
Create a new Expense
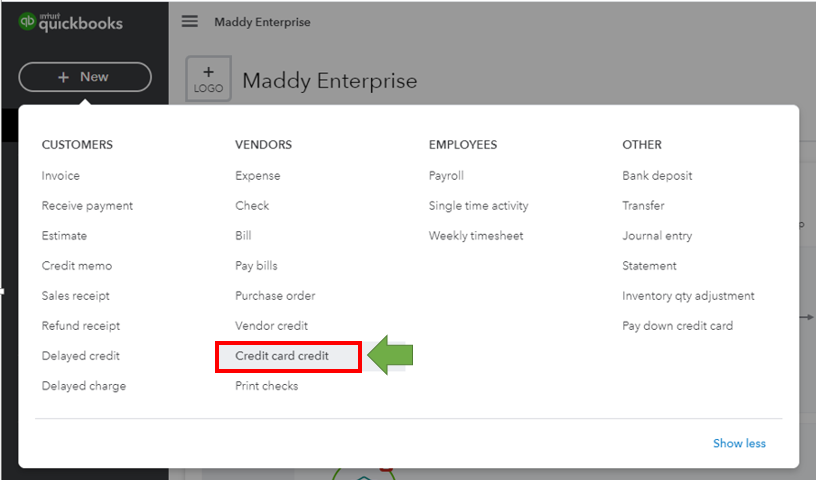(258, 175)
